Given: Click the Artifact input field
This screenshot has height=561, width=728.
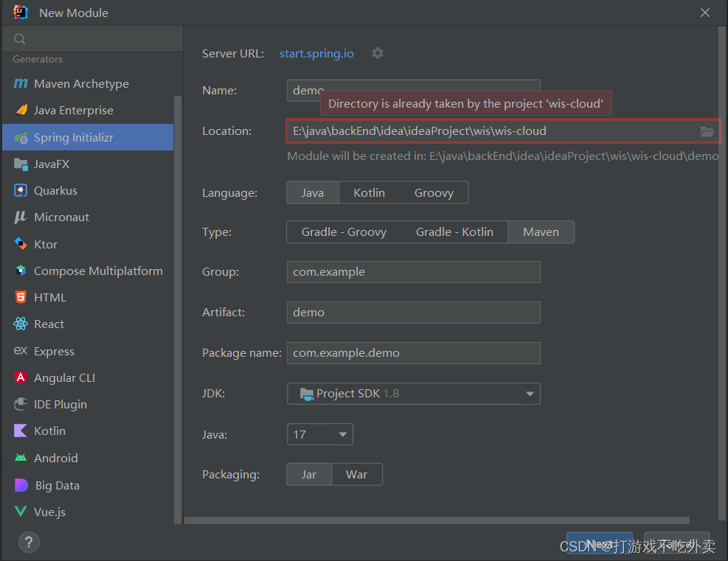Looking at the screenshot, I should 414,313.
